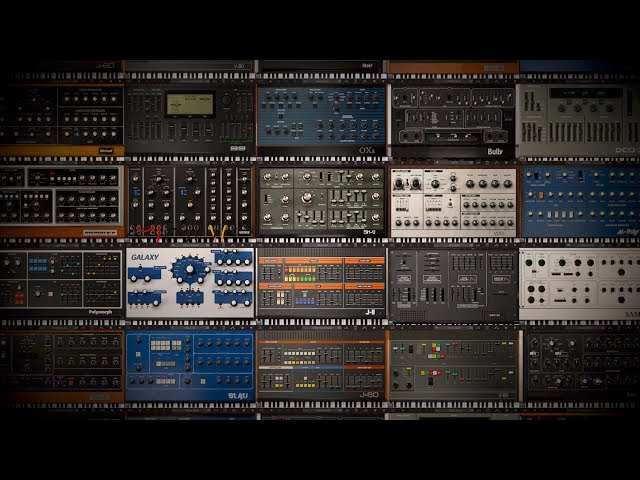Open the black synth with green LCD
Image resolution: width=640 pixels, height=480 pixels.
(190, 120)
